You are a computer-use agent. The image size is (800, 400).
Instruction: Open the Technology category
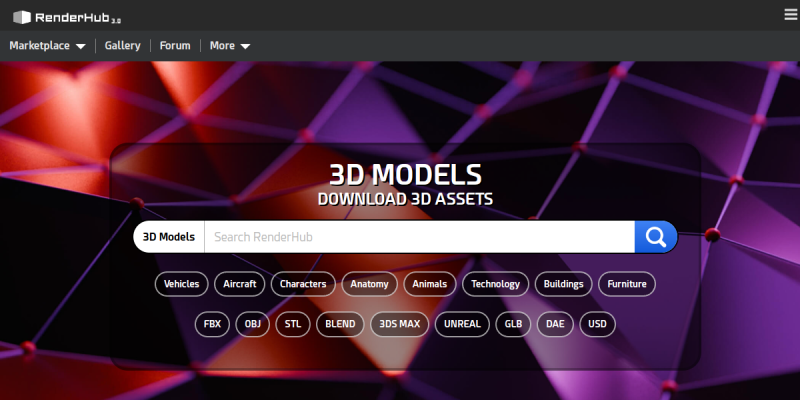[495, 284]
